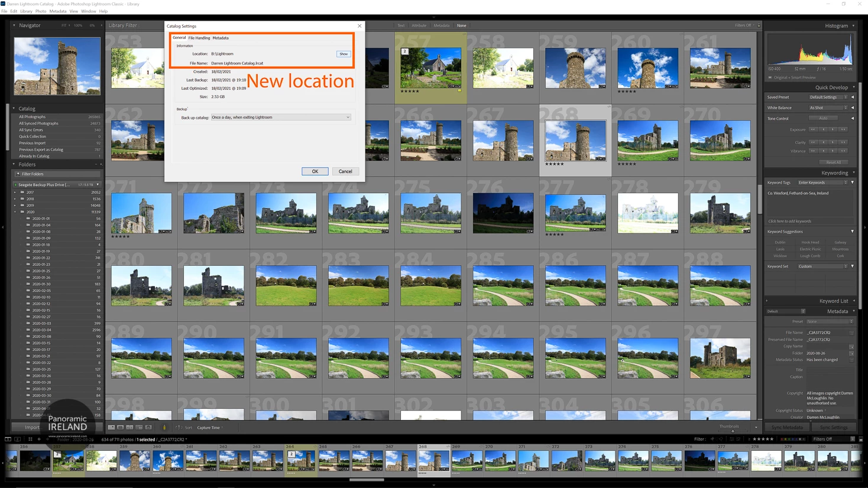Open Saved Preset dropdown (Default Settings)
868x488 pixels.
point(828,97)
